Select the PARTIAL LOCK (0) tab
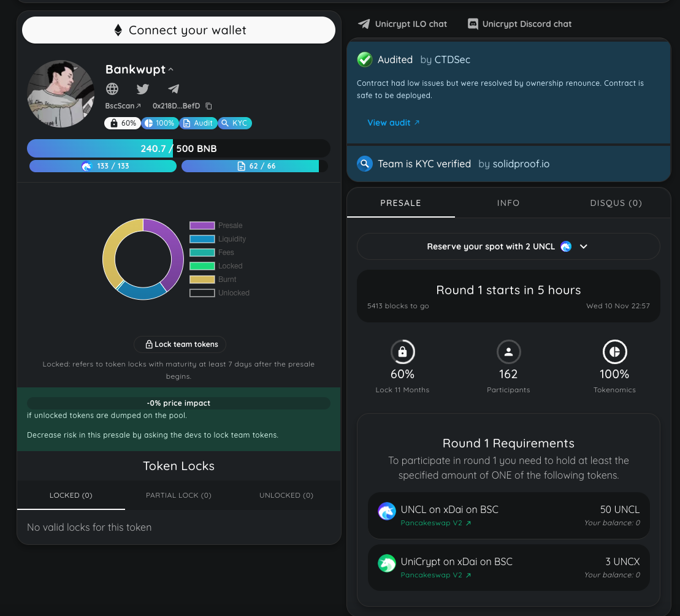Viewport: 680px width, 616px height. (x=178, y=495)
